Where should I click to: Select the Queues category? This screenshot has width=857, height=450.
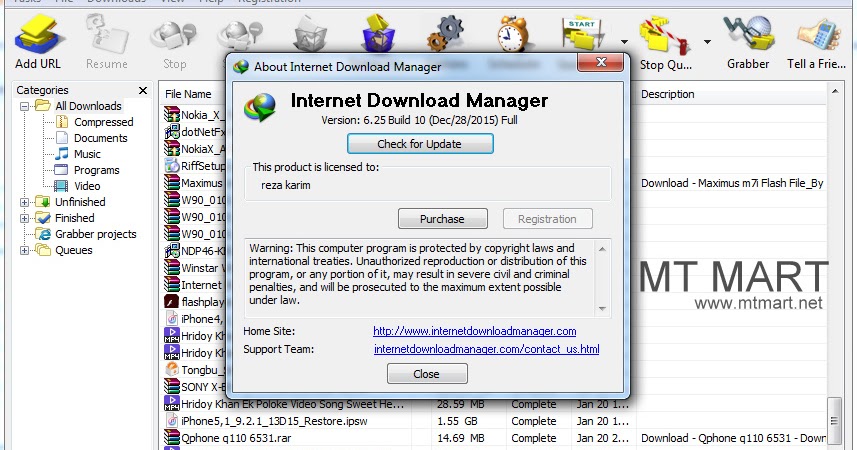tap(73, 250)
